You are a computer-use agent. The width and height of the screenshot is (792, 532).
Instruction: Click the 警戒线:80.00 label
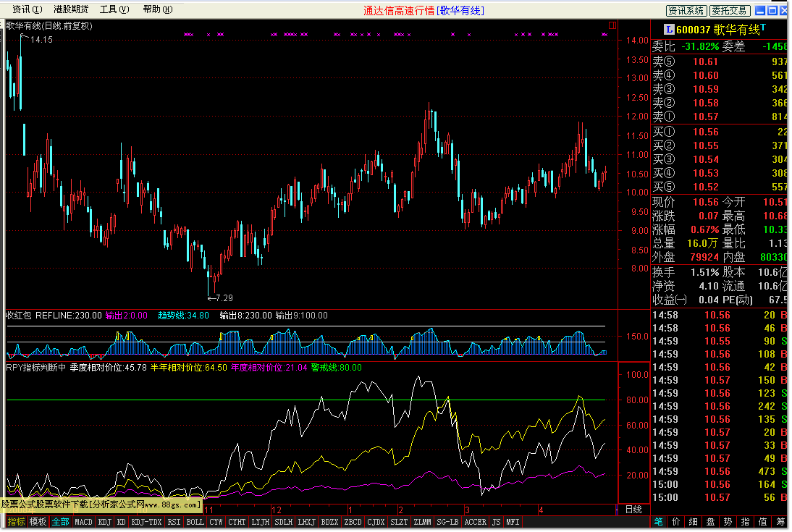click(337, 367)
